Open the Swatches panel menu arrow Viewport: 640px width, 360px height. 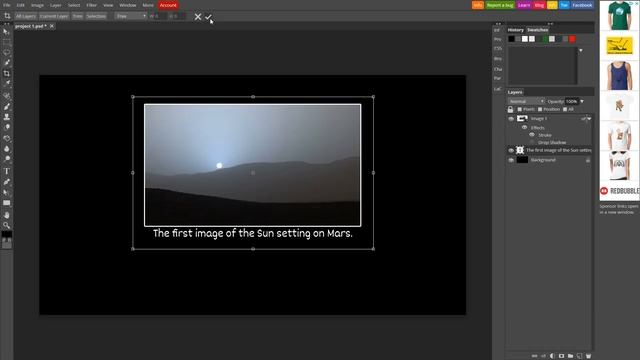(581, 51)
